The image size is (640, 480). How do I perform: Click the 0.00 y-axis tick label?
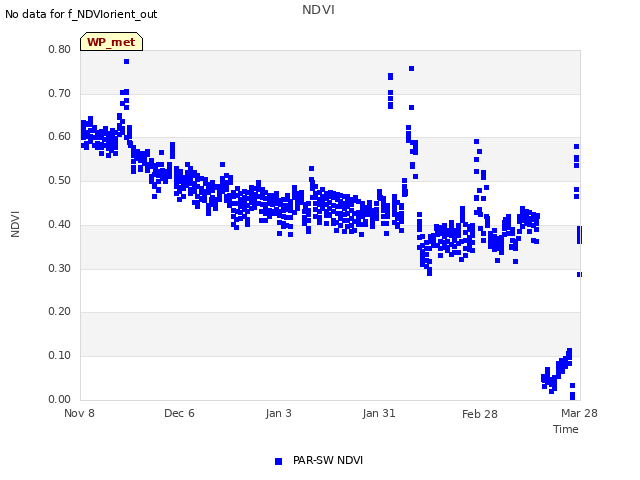click(x=59, y=399)
